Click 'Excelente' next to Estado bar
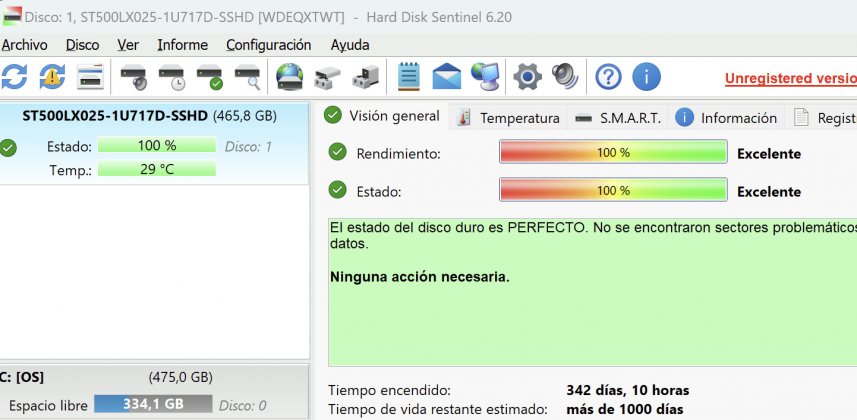 tap(769, 191)
